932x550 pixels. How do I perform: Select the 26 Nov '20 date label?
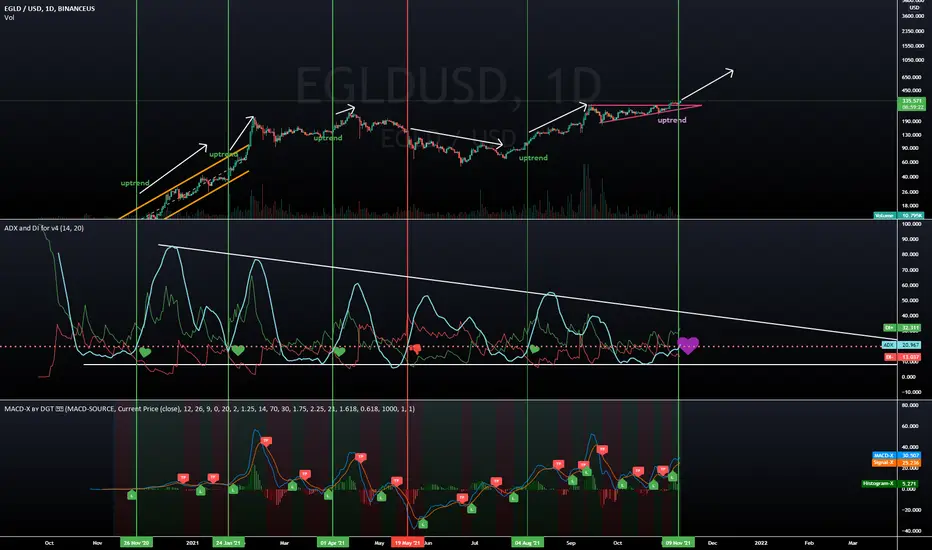(x=136, y=543)
